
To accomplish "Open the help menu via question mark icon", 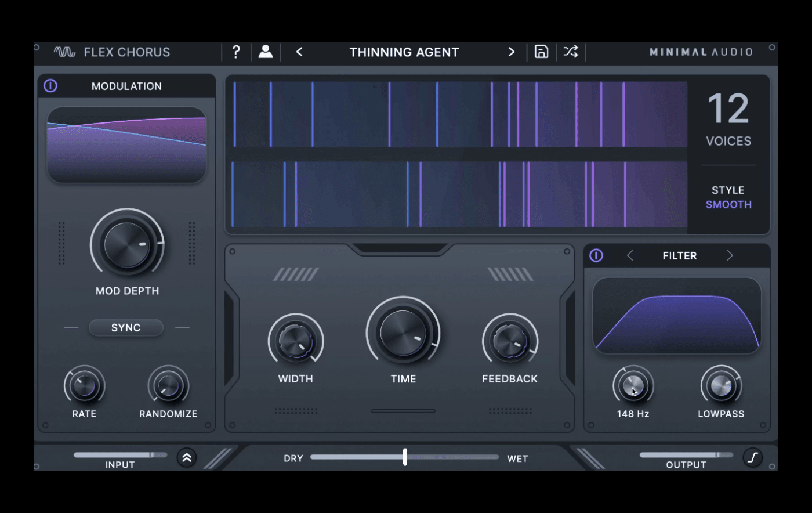I will [x=235, y=52].
